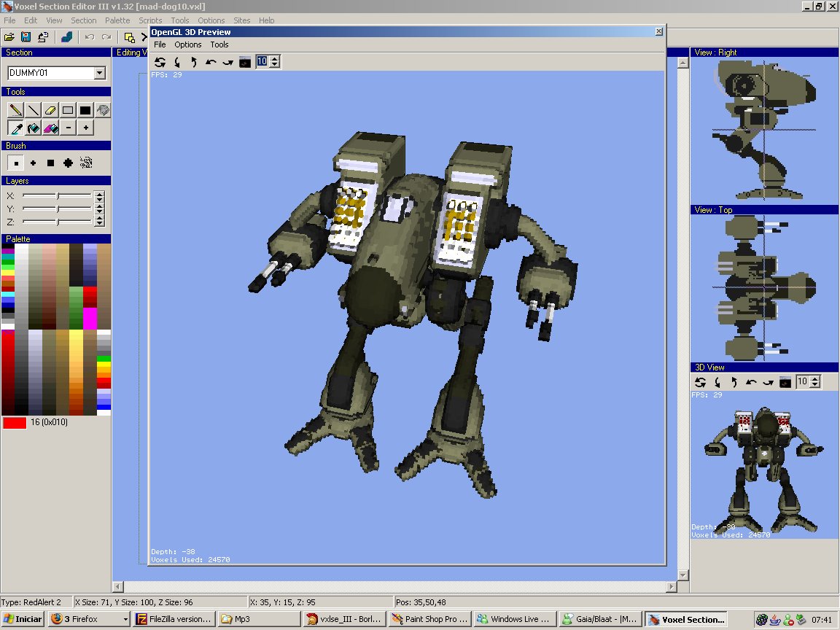The height and width of the screenshot is (630, 840).
Task: Click the spinner arrows in the 3D View panel
Action: (x=814, y=381)
